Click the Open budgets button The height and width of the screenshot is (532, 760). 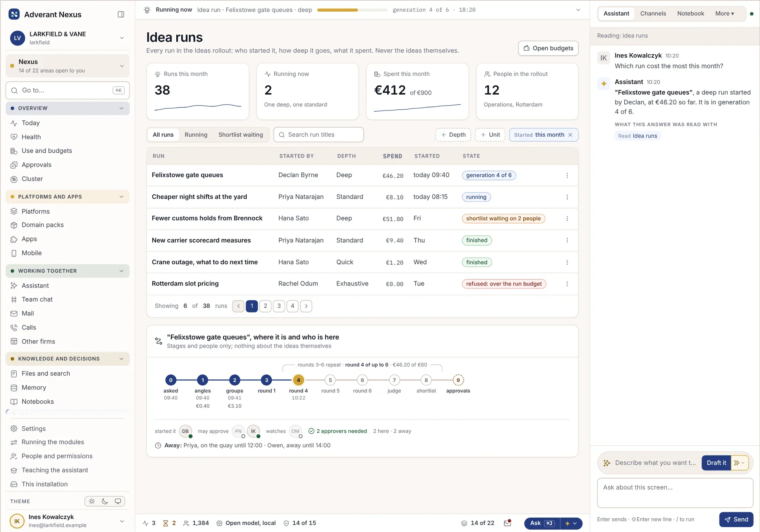coord(548,48)
